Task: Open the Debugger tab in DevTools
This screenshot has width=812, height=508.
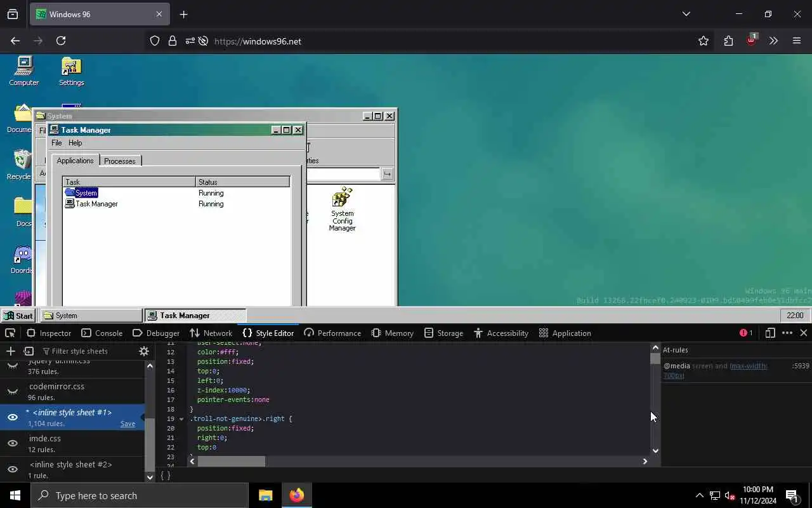Action: point(156,333)
